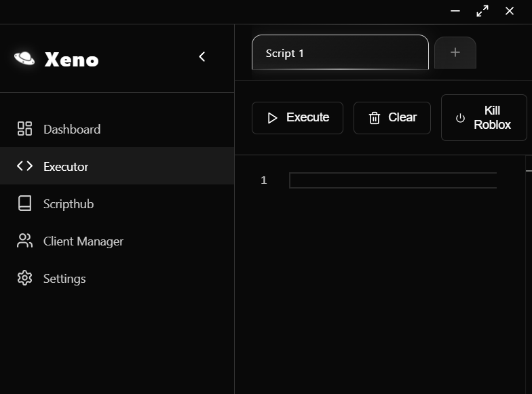Open Settings using the gear icon

point(25,278)
